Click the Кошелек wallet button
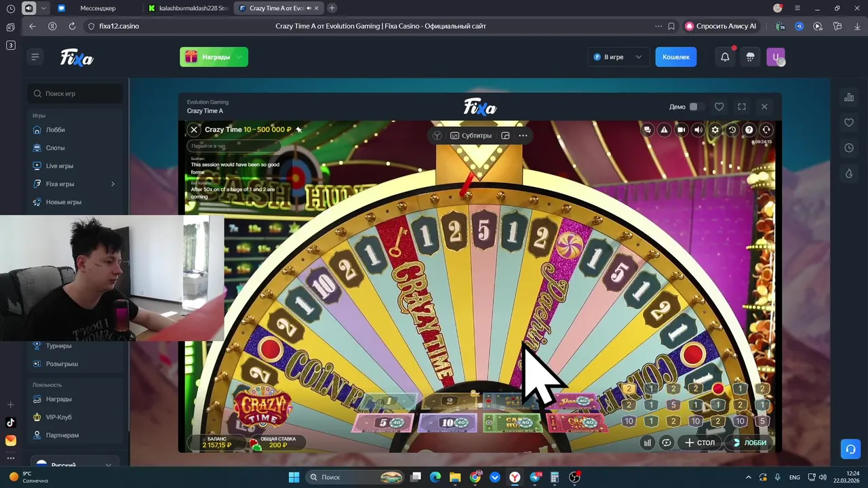 point(676,57)
